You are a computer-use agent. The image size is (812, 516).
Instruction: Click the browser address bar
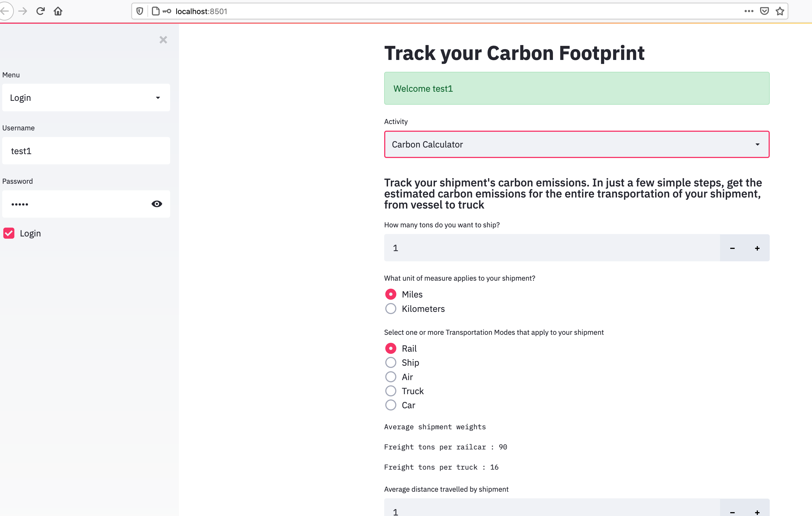(438, 11)
